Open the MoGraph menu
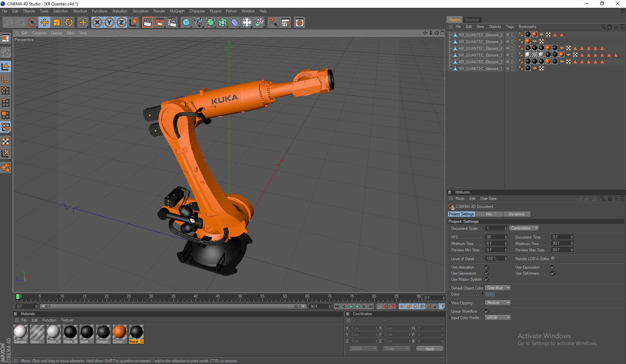The image size is (626, 364). [177, 11]
